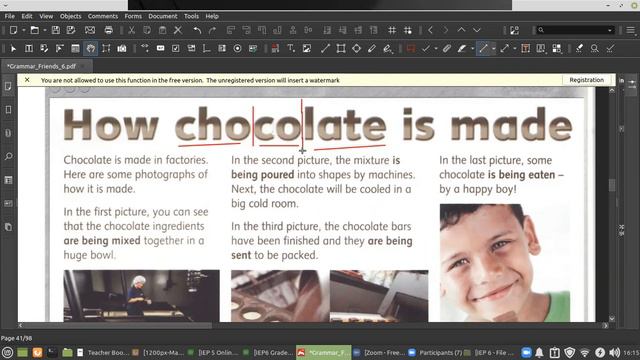Viewport: 640px width, 360px height.
Task: Expand the Line annotation dropdown arrow
Action: 493,49
